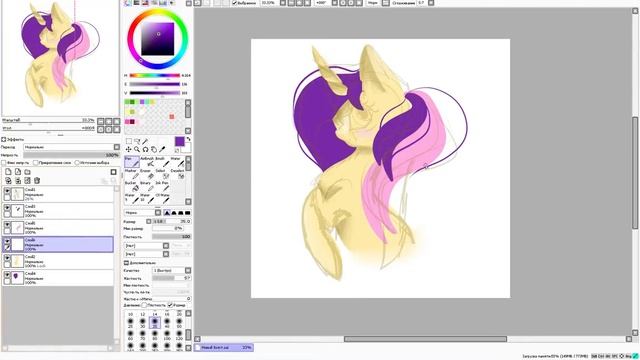Toggle pressure Размер size checkbox
Image resolution: width=640 pixels, height=360 pixels.
(170, 305)
